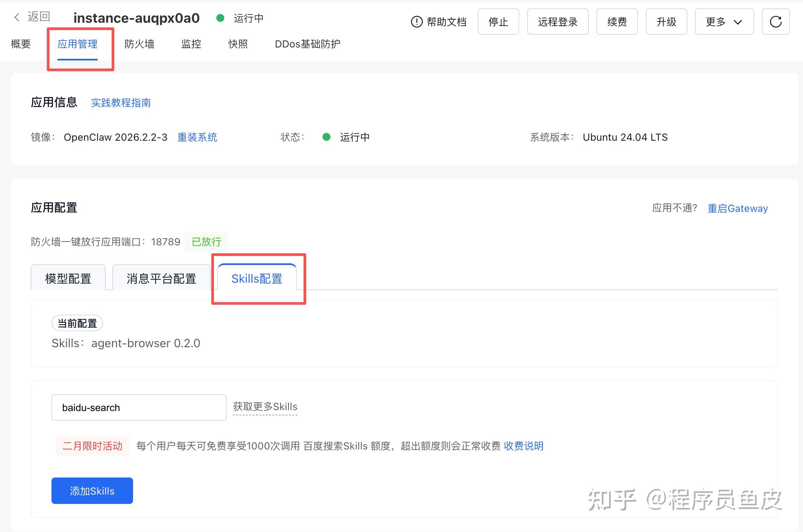
Task: Open the 防火墙 tab
Action: tap(139, 44)
